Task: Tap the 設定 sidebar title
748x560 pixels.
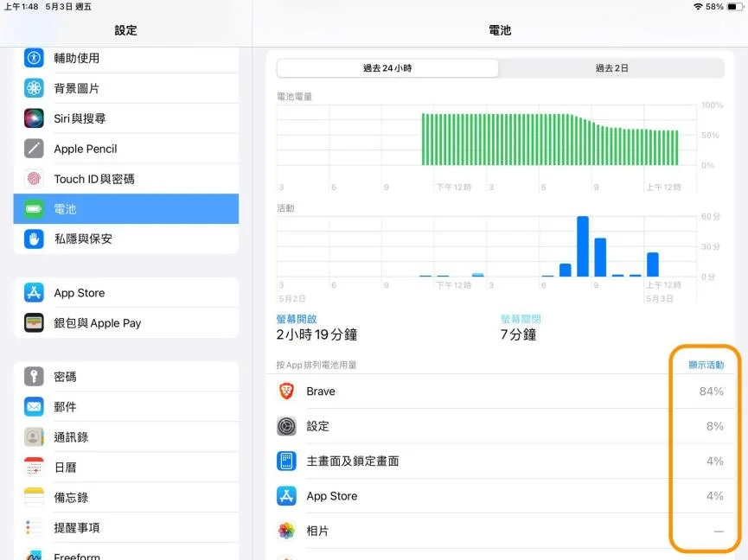Action: [125, 30]
